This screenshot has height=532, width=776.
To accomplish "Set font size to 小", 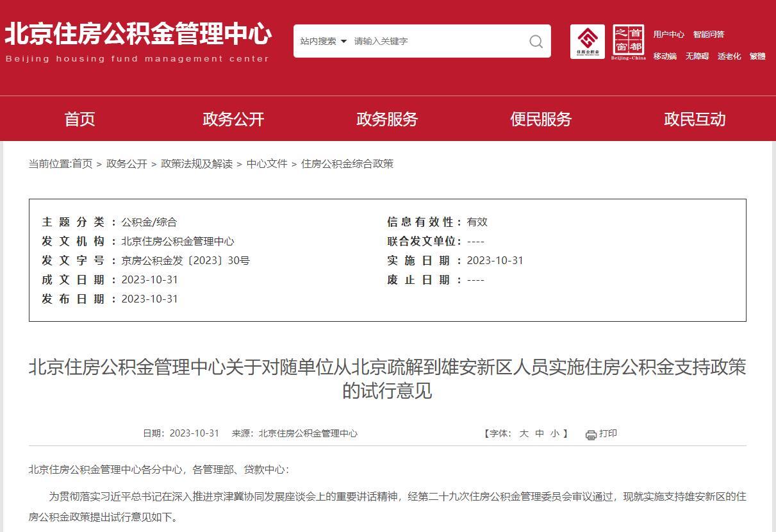I will (554, 434).
